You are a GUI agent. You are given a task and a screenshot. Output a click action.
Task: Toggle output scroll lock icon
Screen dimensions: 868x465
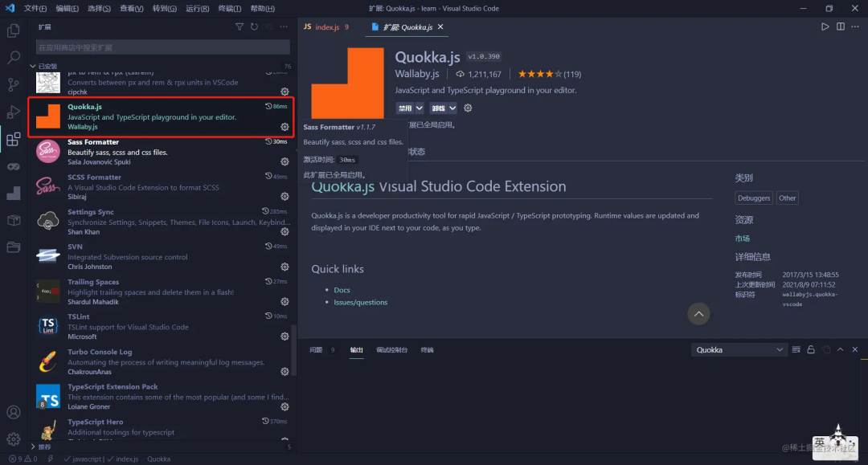coord(811,349)
